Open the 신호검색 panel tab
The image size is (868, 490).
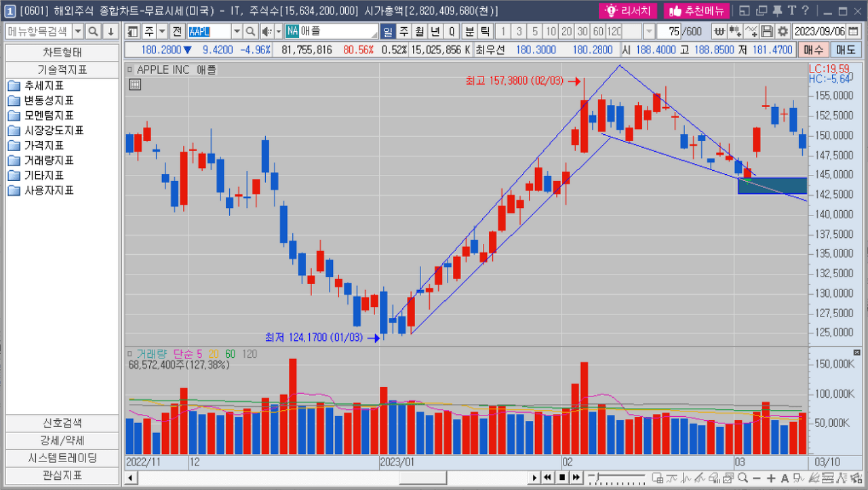[x=62, y=422]
